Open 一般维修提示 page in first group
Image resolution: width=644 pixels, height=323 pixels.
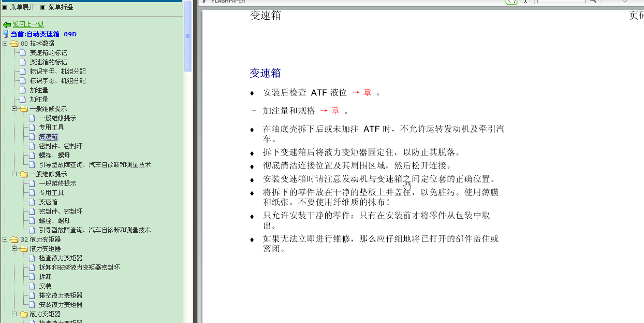coord(57,118)
